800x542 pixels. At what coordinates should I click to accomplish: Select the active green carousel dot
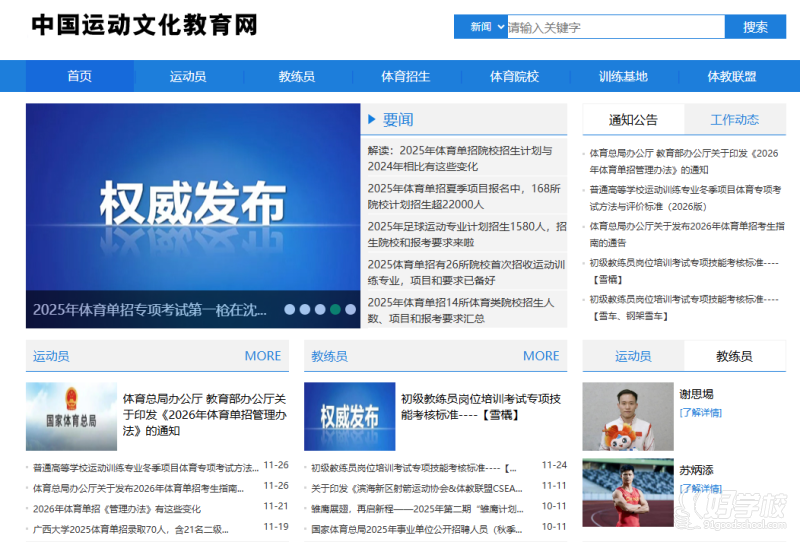coord(336,310)
